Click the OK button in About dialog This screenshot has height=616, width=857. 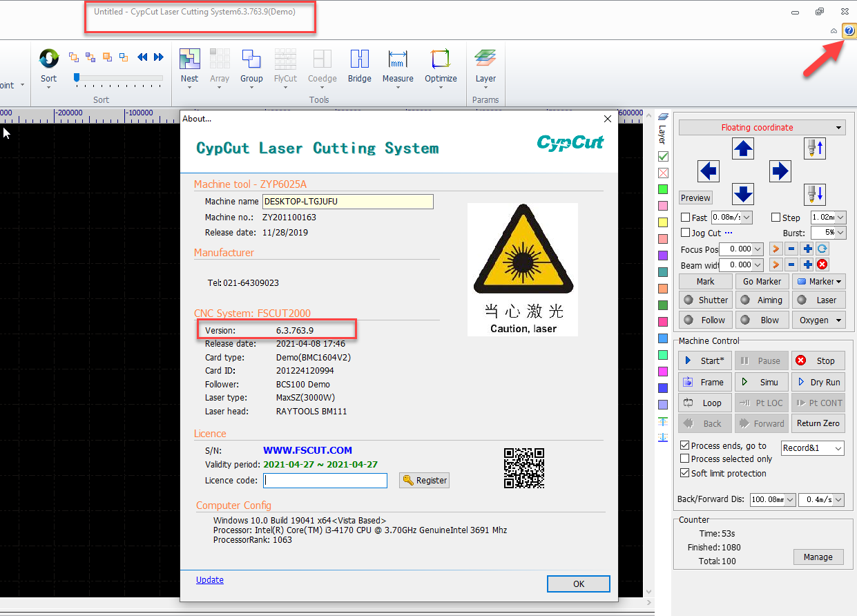579,584
